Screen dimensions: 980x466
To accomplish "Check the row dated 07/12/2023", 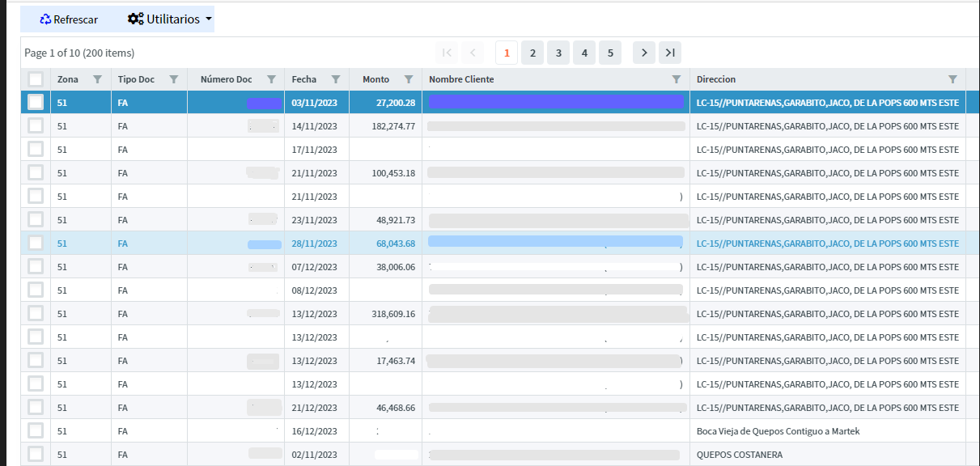I will 36,266.
